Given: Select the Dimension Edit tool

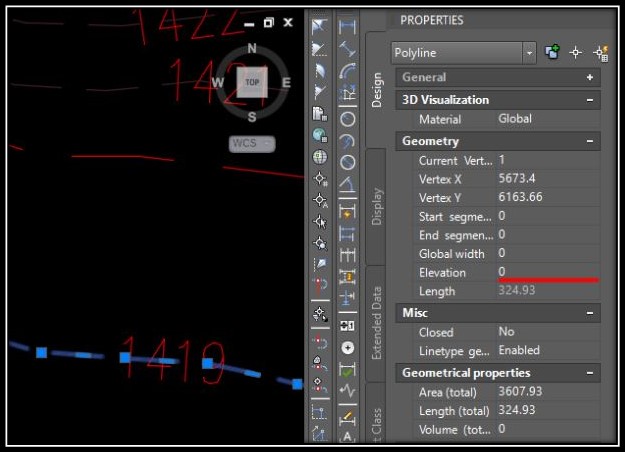Looking at the screenshot, I should pos(347,417).
